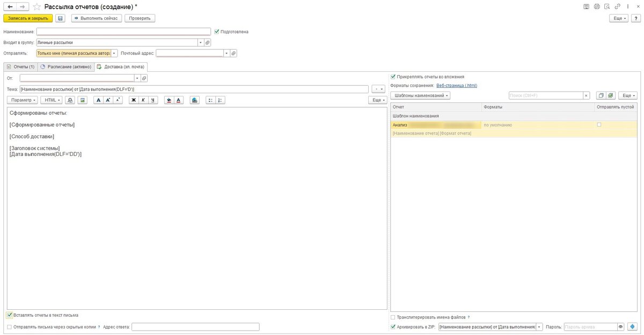Click the help ? next to Адрес ответа
Screen dimensions: 644x335
click(x=99, y=326)
